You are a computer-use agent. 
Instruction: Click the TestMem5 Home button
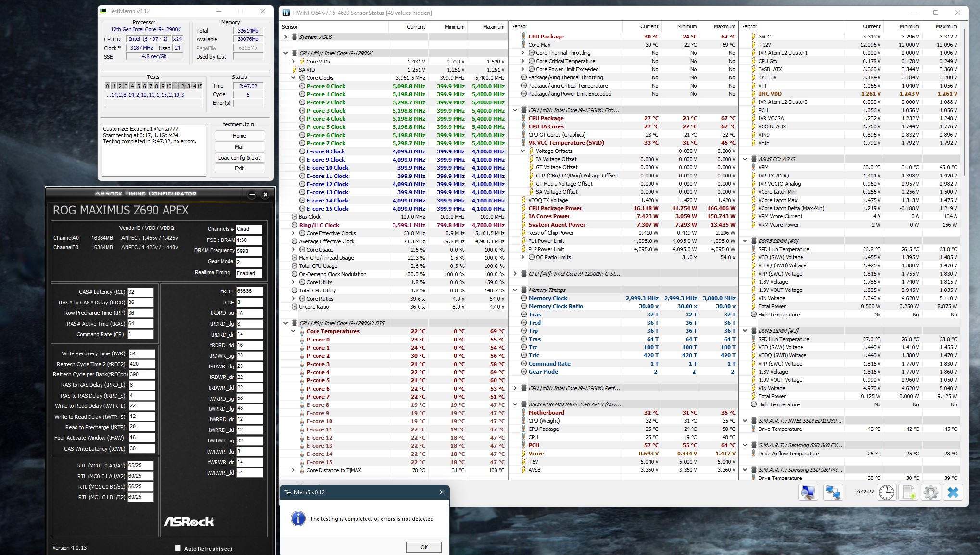239,136
